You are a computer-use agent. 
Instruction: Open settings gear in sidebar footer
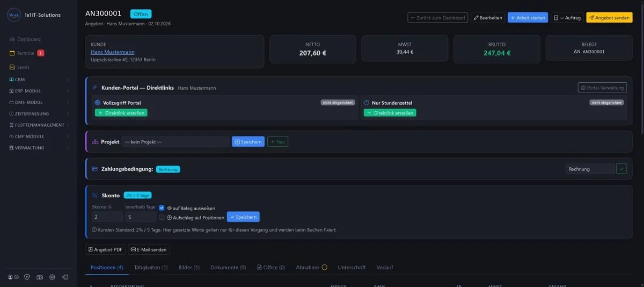(x=52, y=277)
